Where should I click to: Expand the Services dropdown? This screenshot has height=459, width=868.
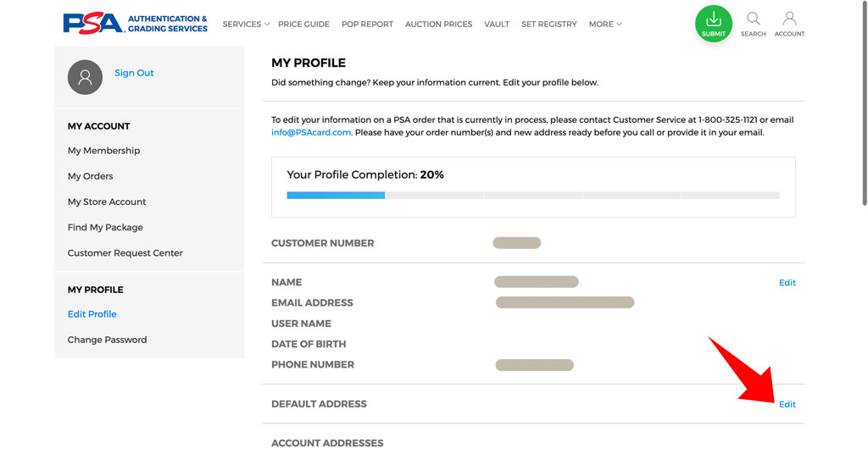246,25
